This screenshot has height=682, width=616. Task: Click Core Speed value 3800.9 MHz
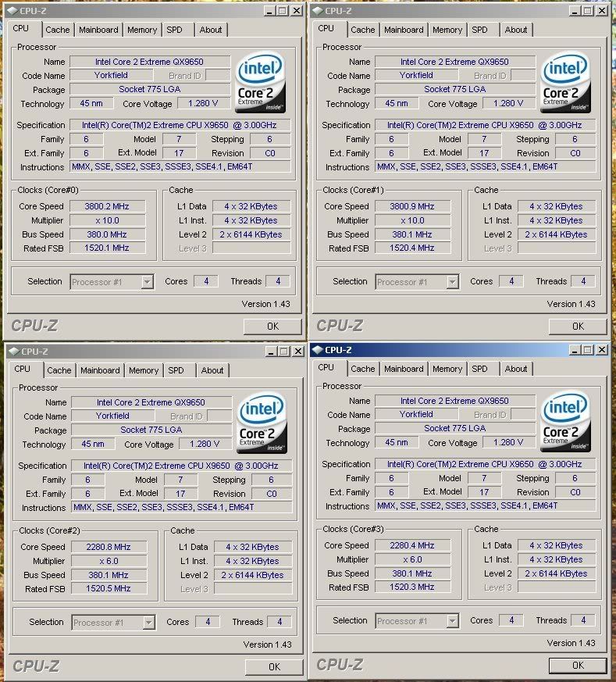coord(412,206)
